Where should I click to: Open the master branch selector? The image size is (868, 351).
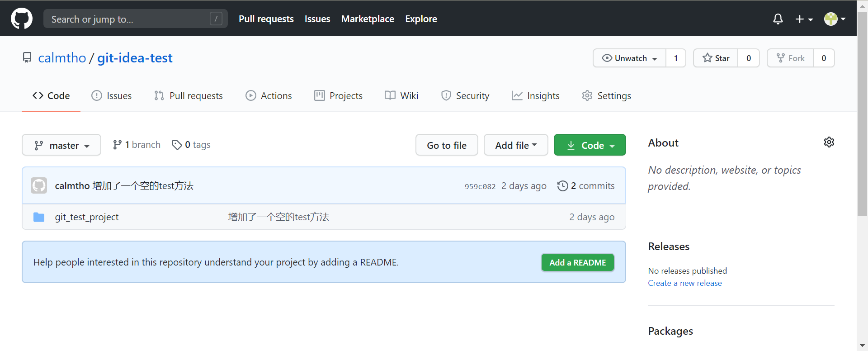tap(61, 145)
